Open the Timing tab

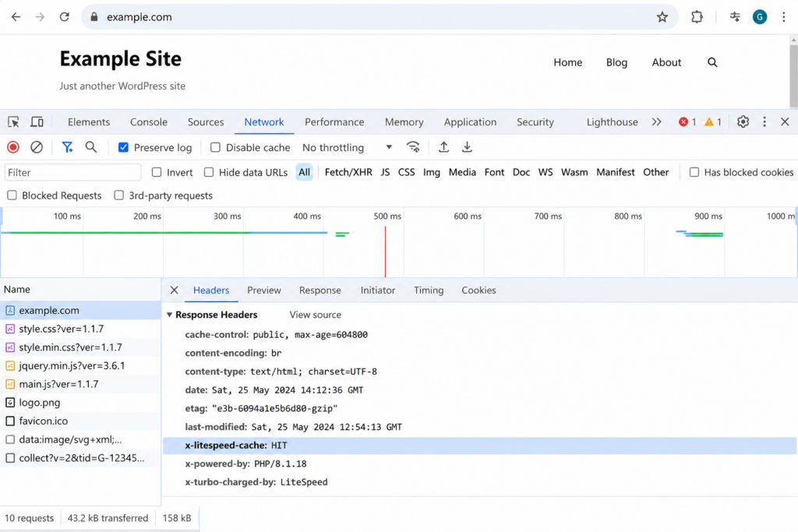428,290
